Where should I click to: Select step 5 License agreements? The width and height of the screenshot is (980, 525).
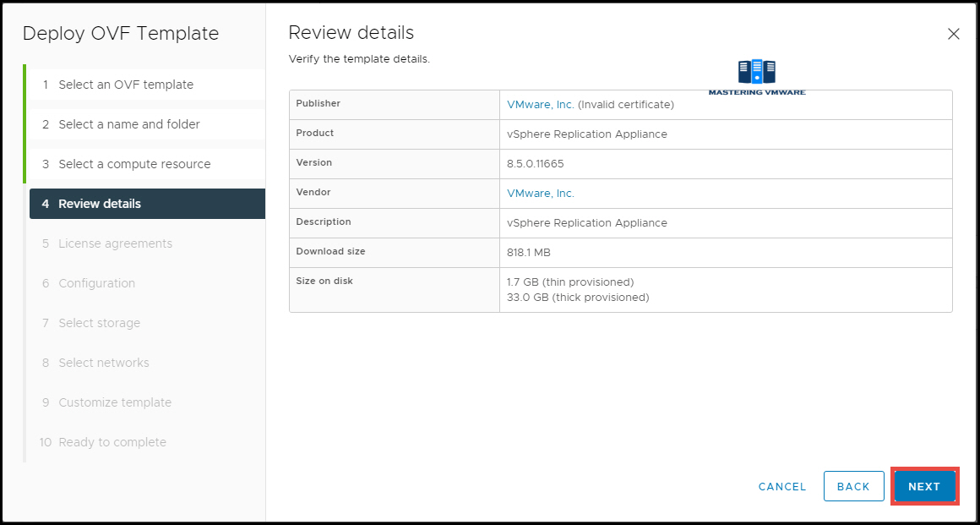[147, 243]
